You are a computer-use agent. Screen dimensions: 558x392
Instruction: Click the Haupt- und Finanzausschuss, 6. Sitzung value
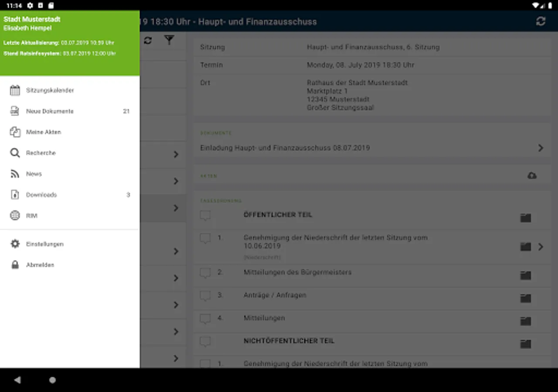(373, 47)
